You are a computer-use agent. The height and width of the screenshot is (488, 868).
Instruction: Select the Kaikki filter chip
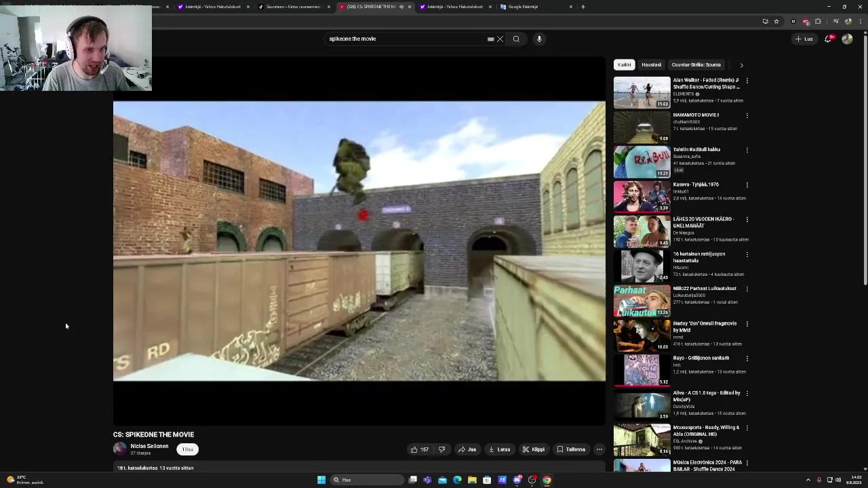[624, 65]
